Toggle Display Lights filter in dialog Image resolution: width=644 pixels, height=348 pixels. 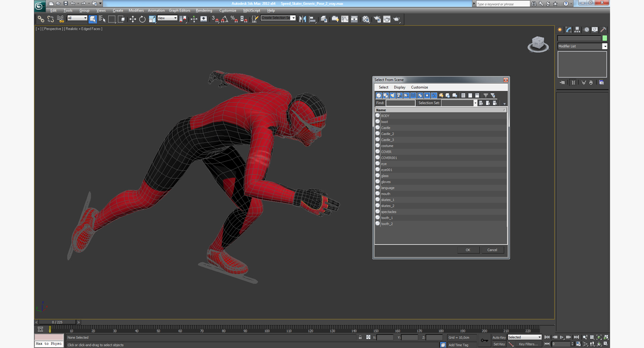[392, 95]
